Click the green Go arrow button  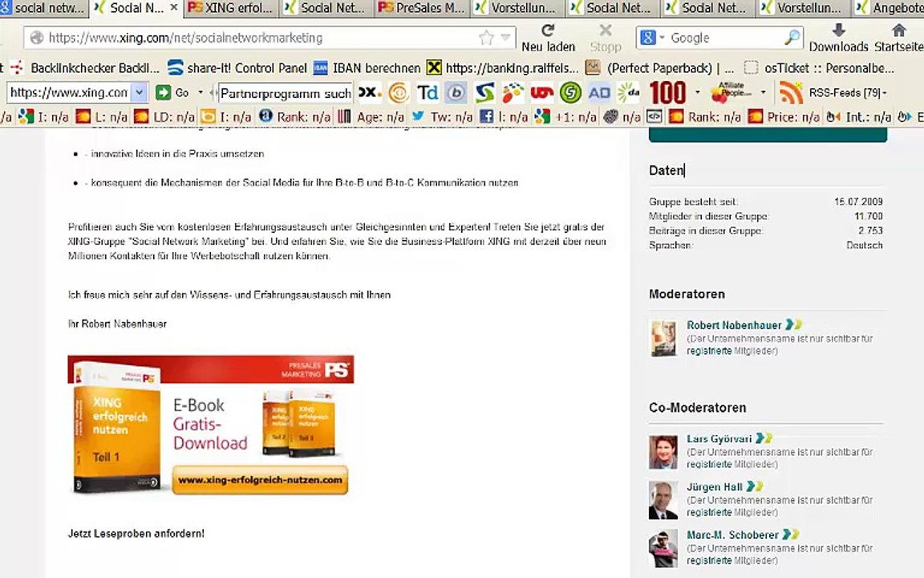[x=164, y=92]
